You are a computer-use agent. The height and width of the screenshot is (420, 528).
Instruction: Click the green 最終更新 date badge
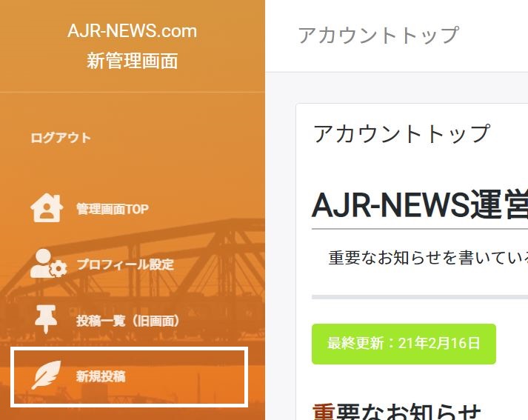[x=404, y=344]
